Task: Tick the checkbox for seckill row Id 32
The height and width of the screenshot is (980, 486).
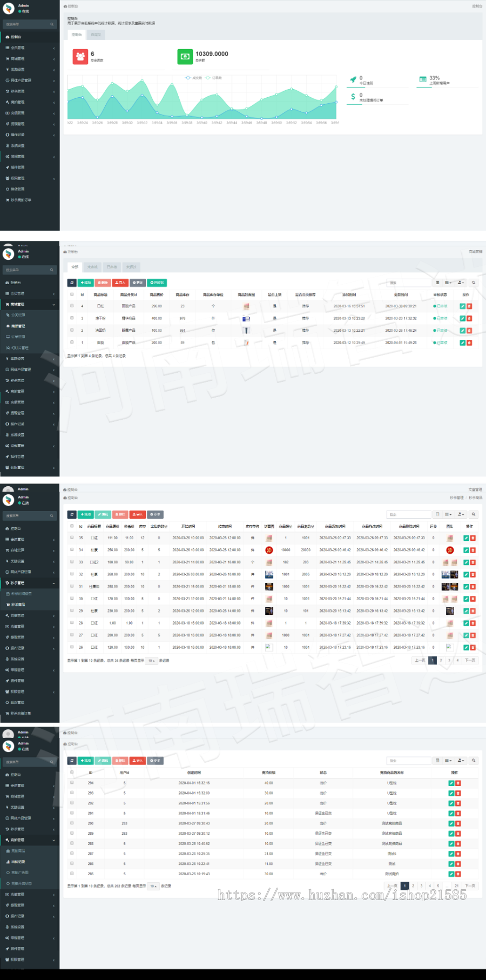Action: coord(72,574)
